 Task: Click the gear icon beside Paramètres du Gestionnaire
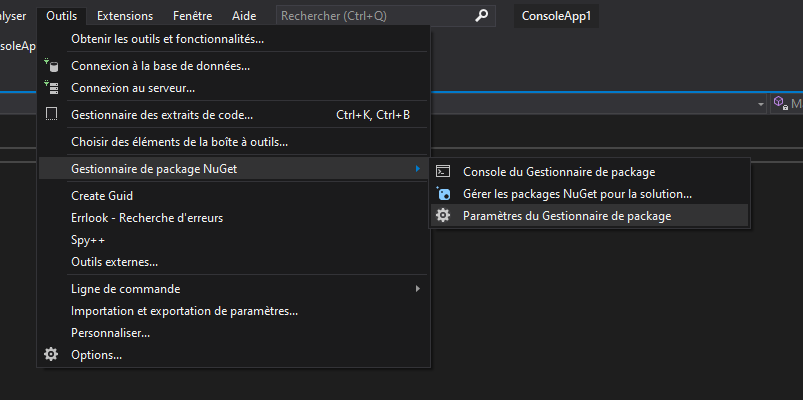[x=443, y=216]
